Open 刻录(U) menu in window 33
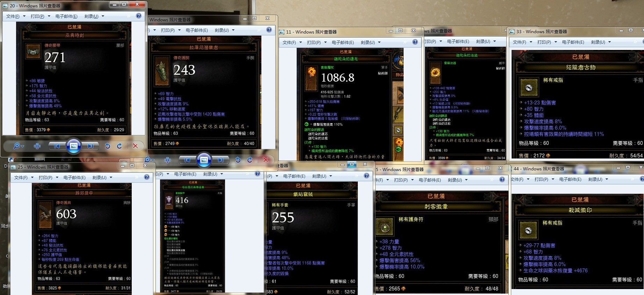Image resolution: width=644 pixels, height=295 pixels. pos(598,42)
